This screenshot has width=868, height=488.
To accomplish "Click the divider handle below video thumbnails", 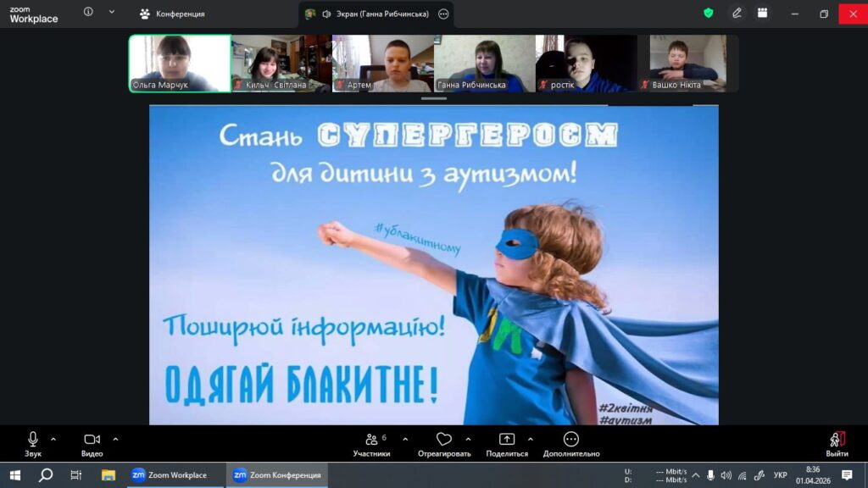I will [433, 98].
